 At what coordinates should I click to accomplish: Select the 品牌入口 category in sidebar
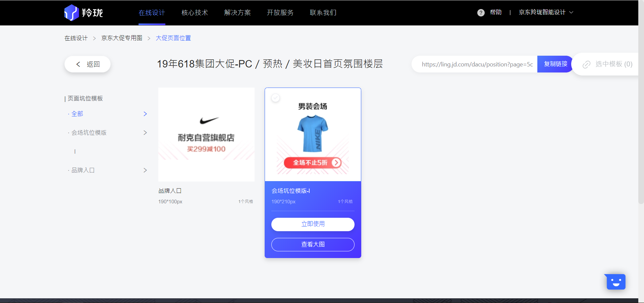pos(83,170)
